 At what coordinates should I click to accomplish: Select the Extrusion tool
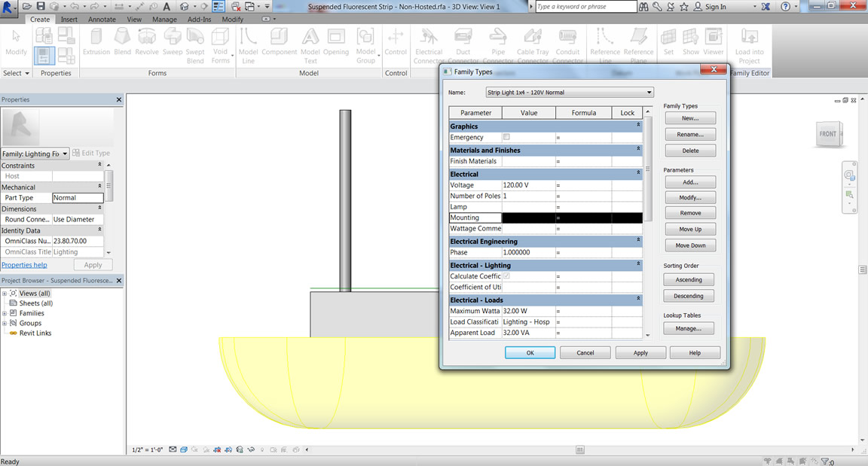coord(96,42)
